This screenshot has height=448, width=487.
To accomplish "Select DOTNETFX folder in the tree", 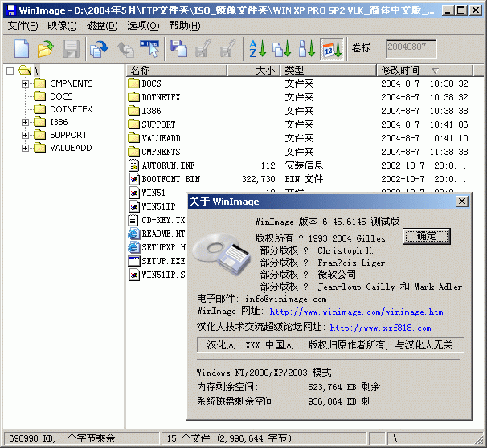I will [x=71, y=109].
